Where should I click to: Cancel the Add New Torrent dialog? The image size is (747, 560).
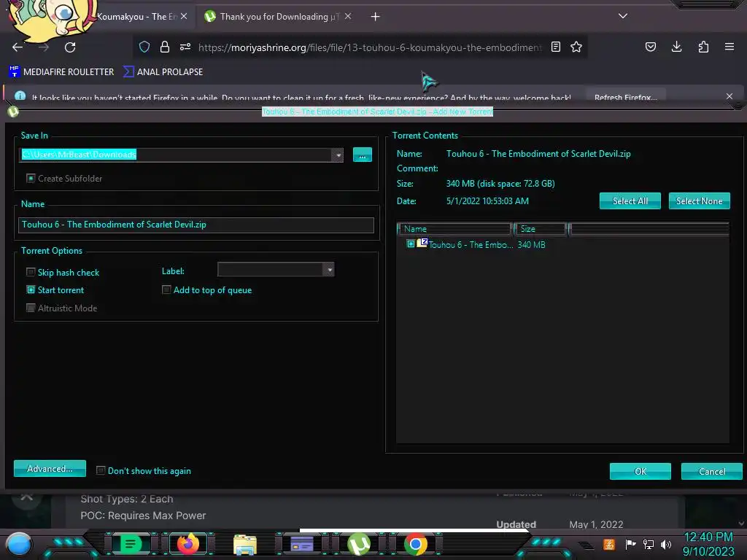click(712, 472)
